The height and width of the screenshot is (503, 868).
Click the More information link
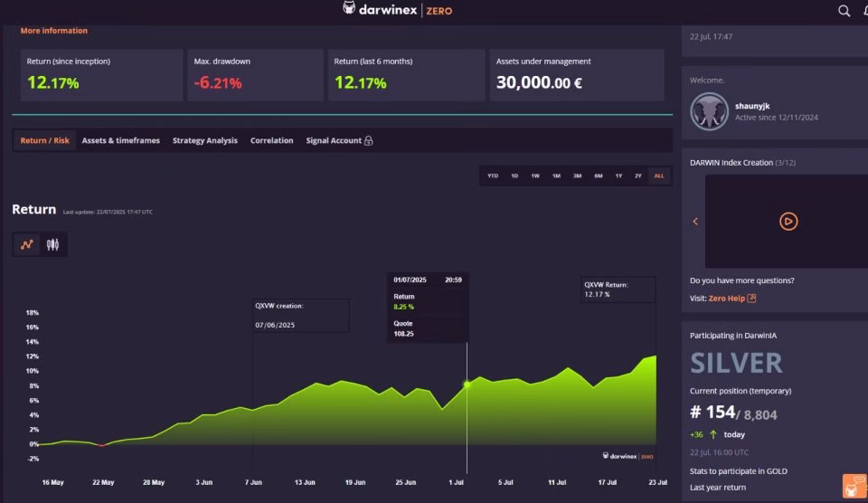point(53,31)
